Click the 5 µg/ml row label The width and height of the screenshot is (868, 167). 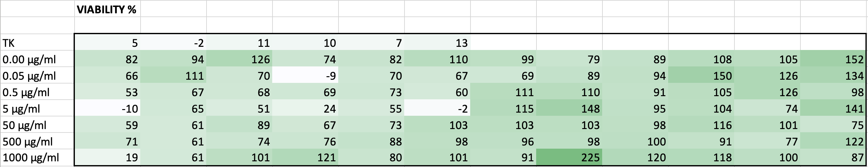point(37,109)
